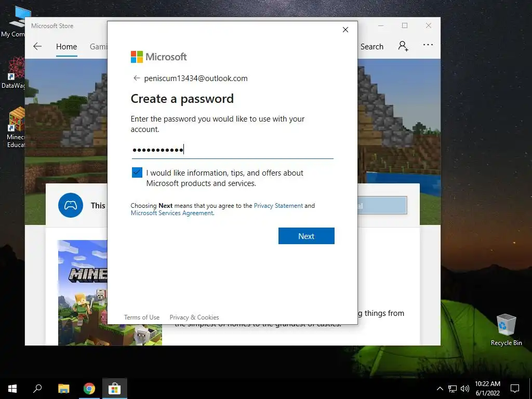Open the clock showing 10:22 AM
Viewport: 532px width, 399px height.
(x=487, y=389)
